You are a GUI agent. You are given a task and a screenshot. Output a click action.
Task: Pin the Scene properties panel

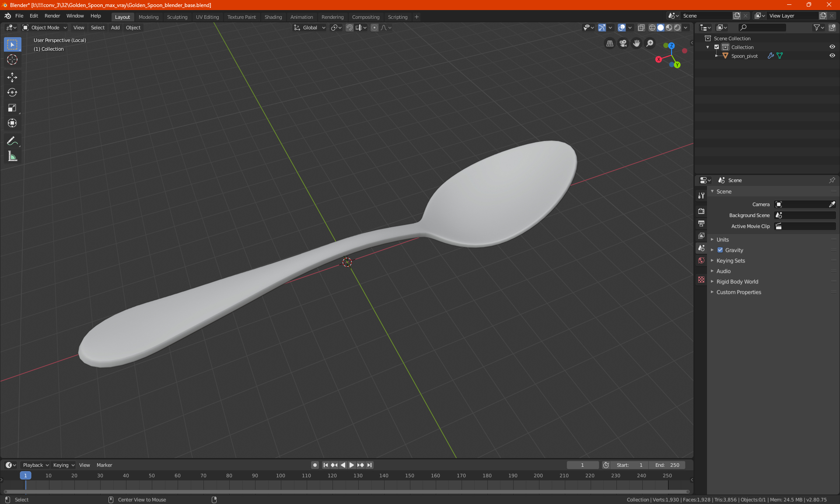[832, 180]
